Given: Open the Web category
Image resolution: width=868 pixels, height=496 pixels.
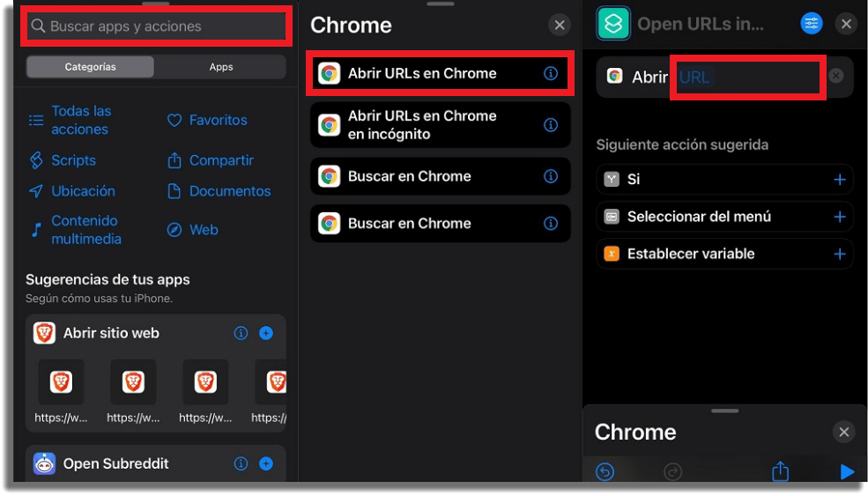Looking at the screenshot, I should [x=193, y=230].
